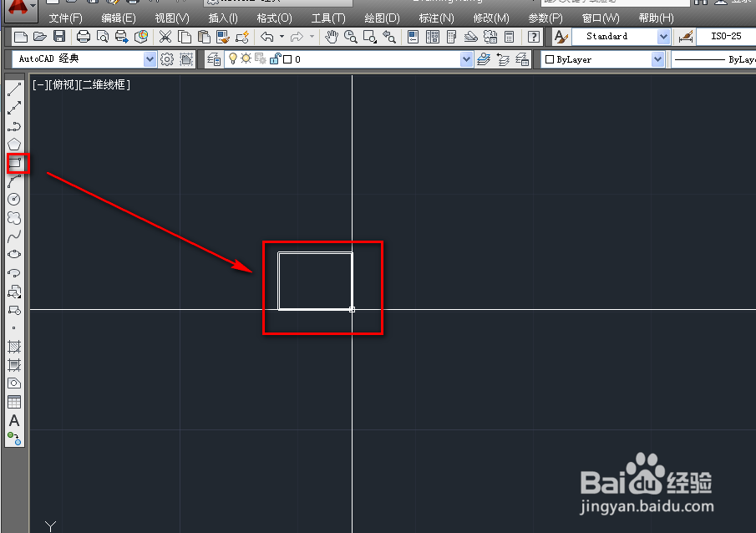Select the Ellipse tool

pyautogui.click(x=14, y=254)
